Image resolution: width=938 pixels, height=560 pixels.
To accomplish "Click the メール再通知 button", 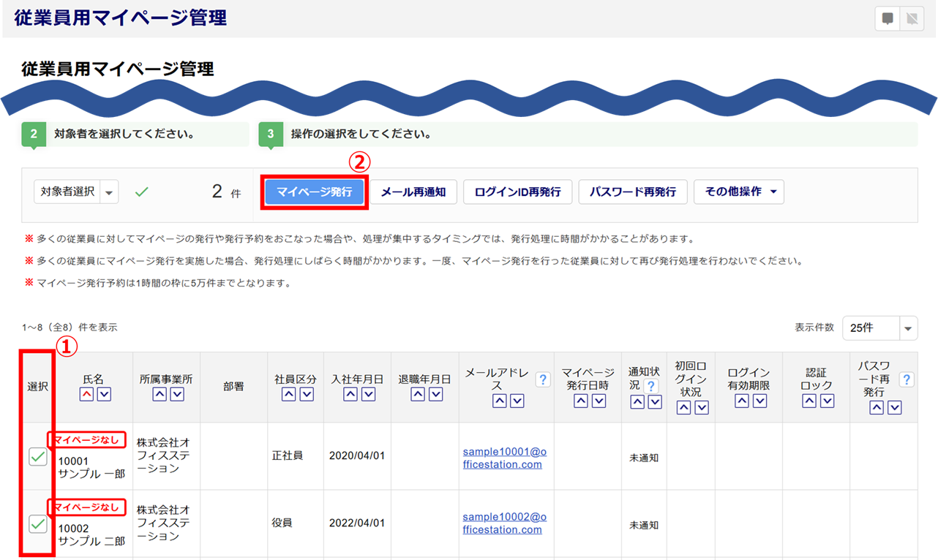I will click(413, 192).
